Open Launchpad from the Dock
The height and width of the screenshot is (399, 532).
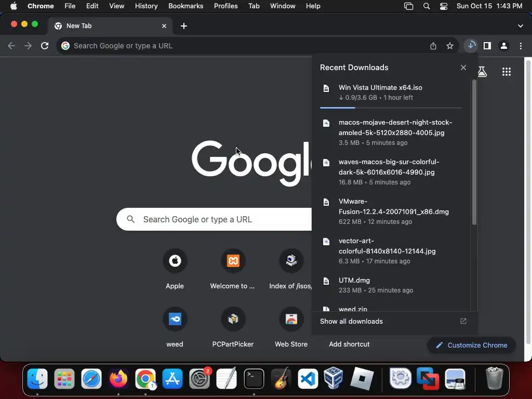[64, 378]
